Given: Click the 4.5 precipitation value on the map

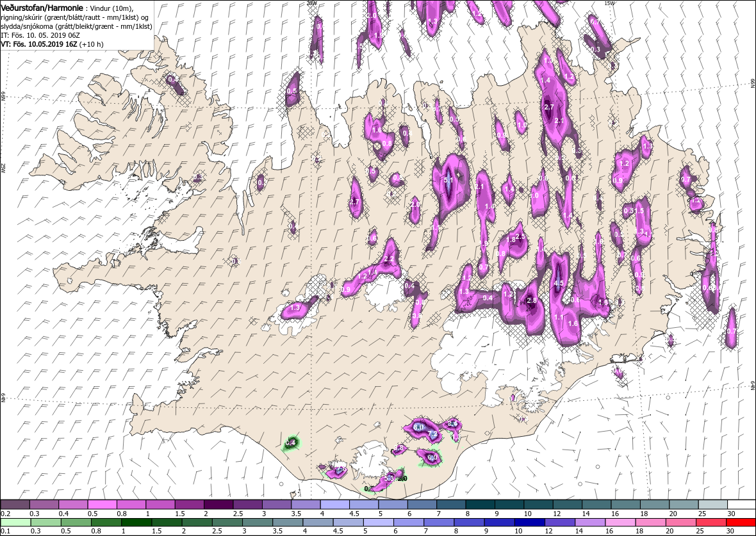Looking at the screenshot, I should (559, 283).
